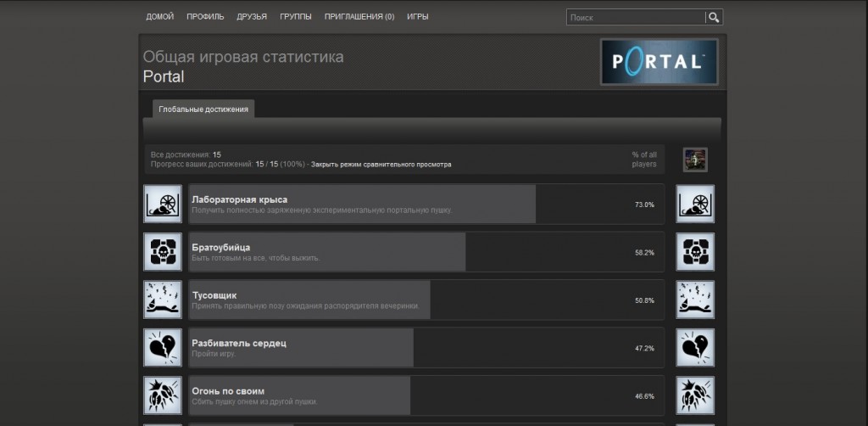This screenshot has width=868, height=426.
Task: Click Получить полностью заряженную портальную пушку description
Action: [x=322, y=210]
